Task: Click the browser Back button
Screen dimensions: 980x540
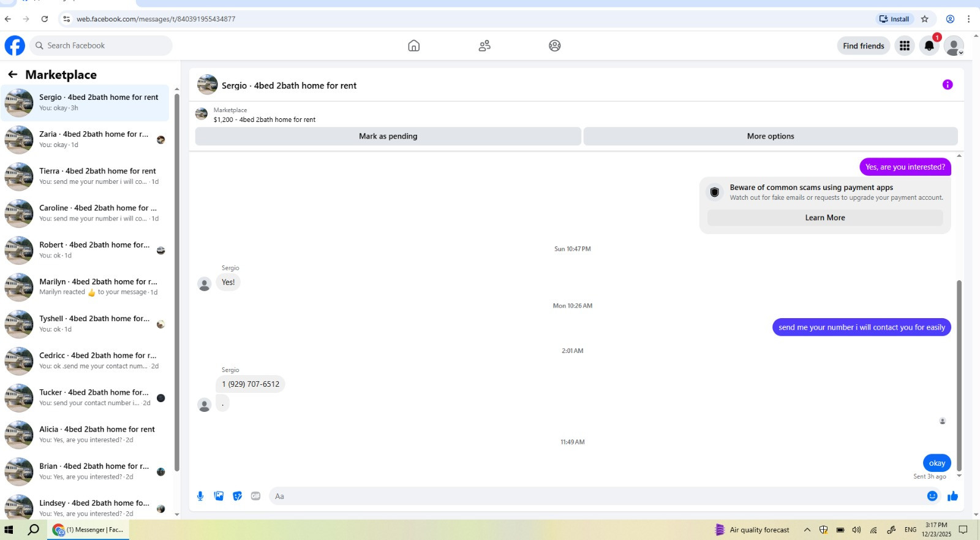Action: (8, 19)
